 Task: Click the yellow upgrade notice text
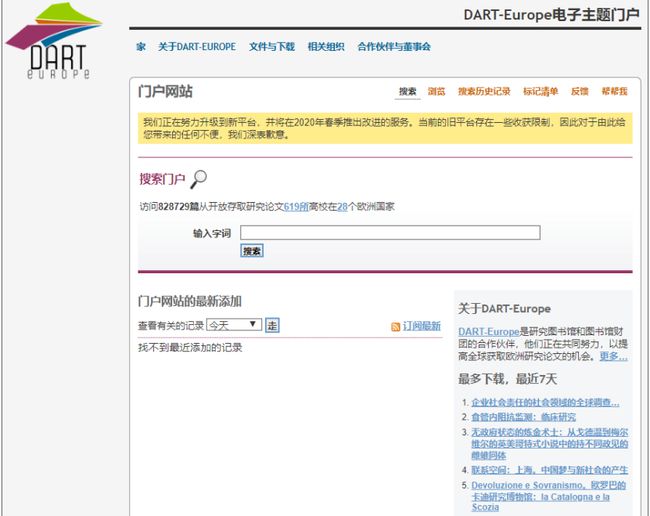[x=385, y=128]
